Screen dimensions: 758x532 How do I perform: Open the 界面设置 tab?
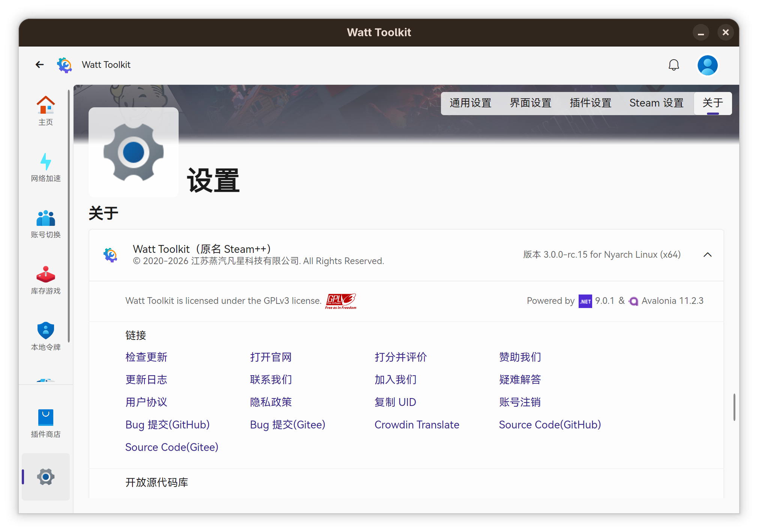coord(530,103)
